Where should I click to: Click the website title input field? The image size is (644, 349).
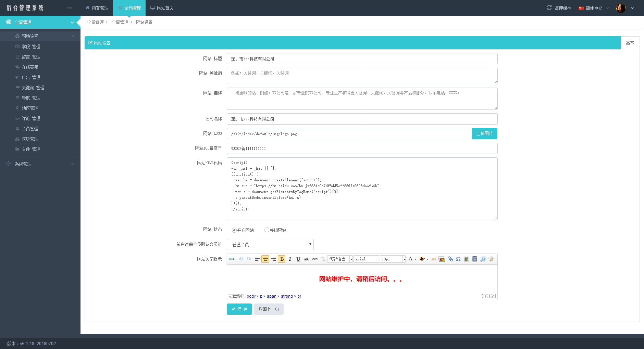(x=362, y=59)
